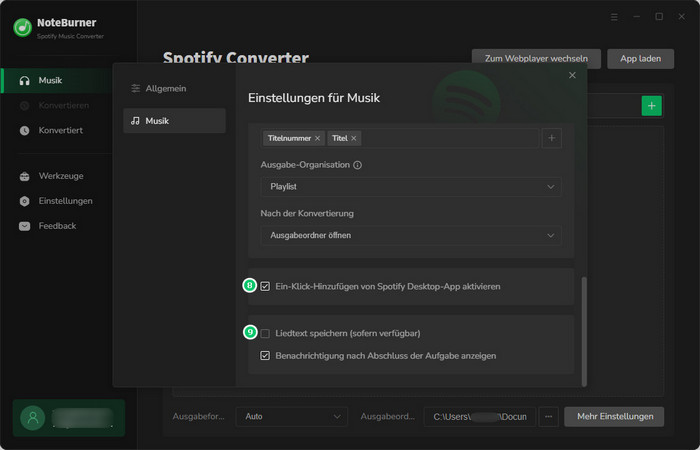Viewport: 700px width, 450px height.
Task: Click the green plus add button
Action: (x=652, y=106)
